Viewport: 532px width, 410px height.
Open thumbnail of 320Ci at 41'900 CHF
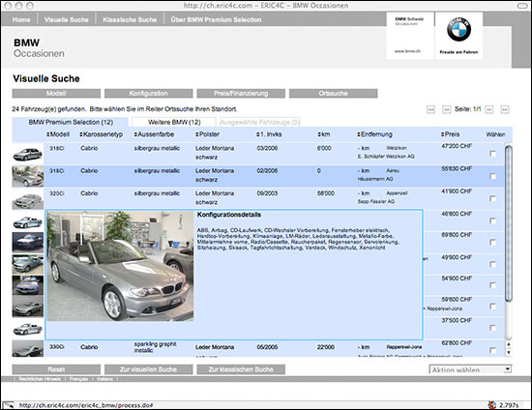click(x=28, y=200)
